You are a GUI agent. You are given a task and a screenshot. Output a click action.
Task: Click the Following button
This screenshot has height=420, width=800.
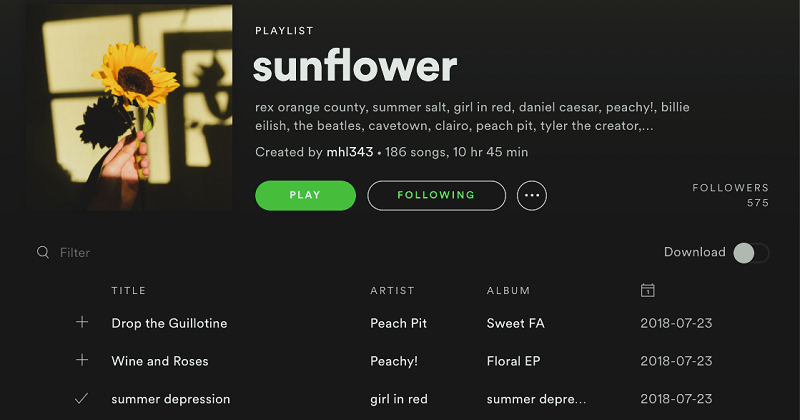436,196
